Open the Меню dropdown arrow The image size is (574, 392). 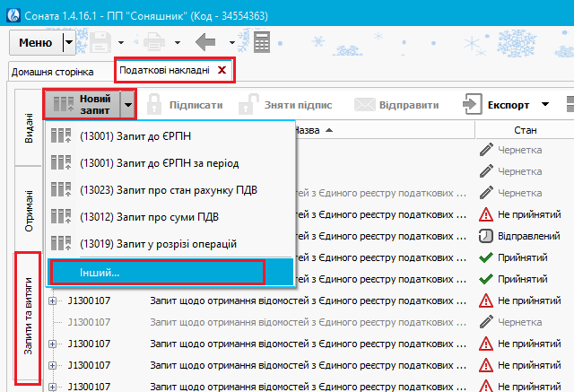[70, 42]
